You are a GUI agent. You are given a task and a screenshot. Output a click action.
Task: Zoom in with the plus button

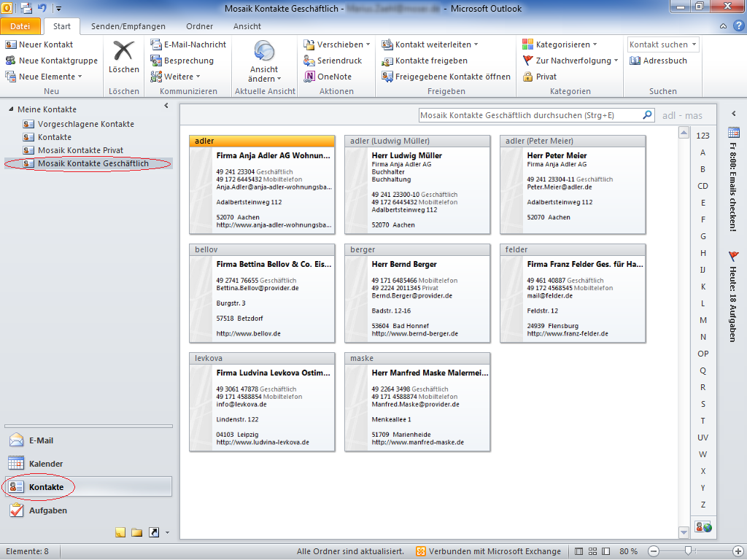[x=738, y=551]
